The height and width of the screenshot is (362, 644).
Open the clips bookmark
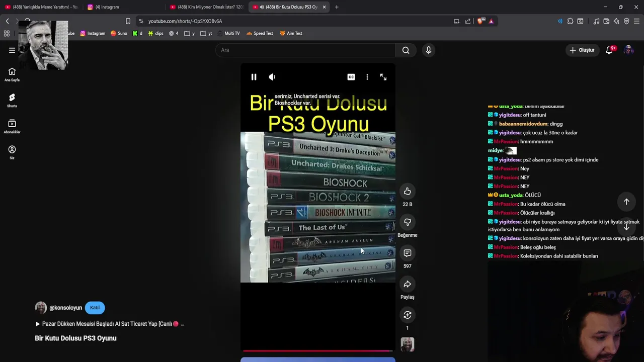pos(155,33)
